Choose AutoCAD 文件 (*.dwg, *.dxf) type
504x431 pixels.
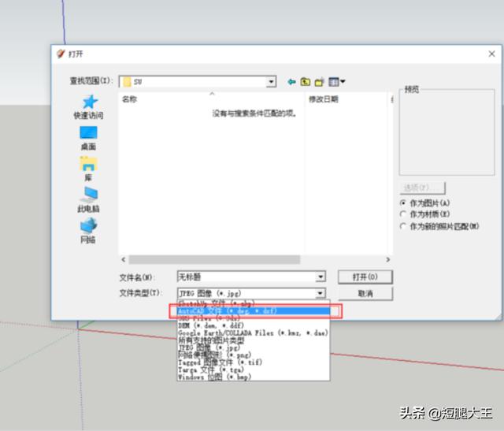[254, 311]
